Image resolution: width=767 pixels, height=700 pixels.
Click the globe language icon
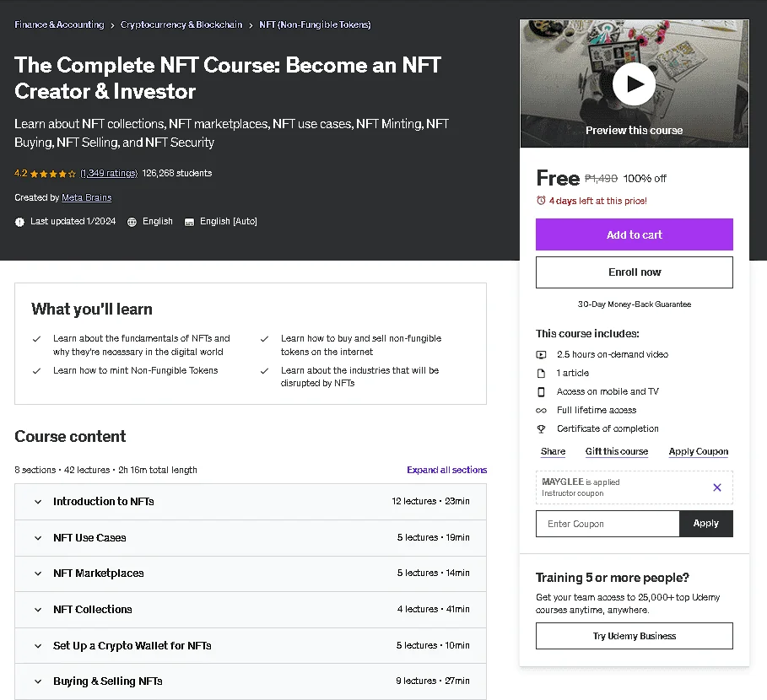point(132,222)
